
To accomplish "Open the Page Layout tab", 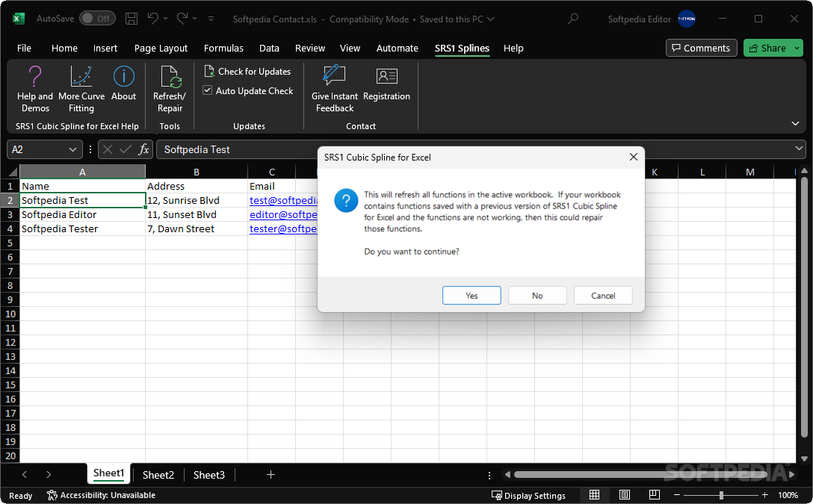I will (161, 49).
